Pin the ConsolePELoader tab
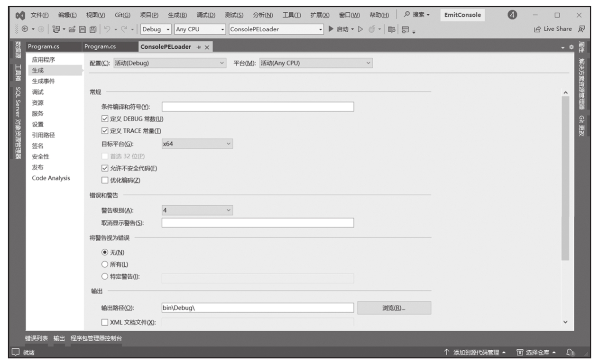Screen dimensions: 599x364 [x=199, y=47]
